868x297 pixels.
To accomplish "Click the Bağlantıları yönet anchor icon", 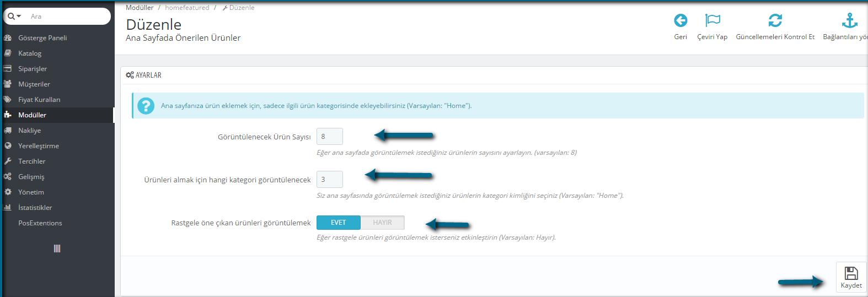I will point(849,20).
